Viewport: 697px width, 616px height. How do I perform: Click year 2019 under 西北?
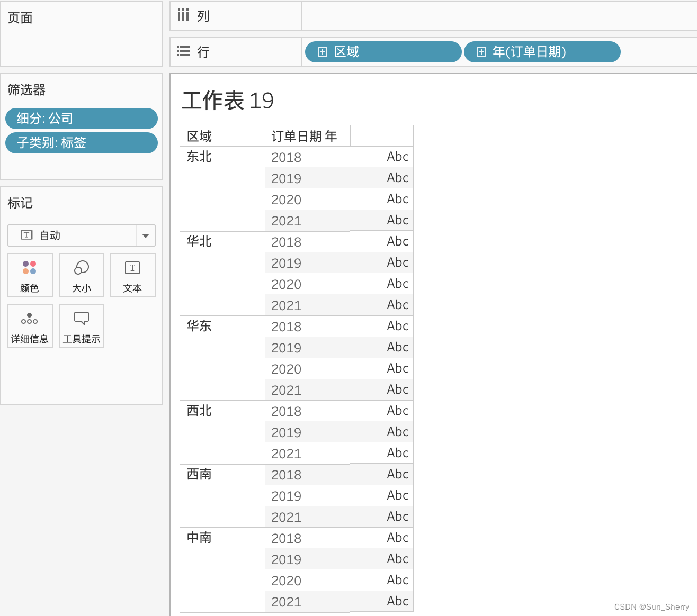point(287,432)
